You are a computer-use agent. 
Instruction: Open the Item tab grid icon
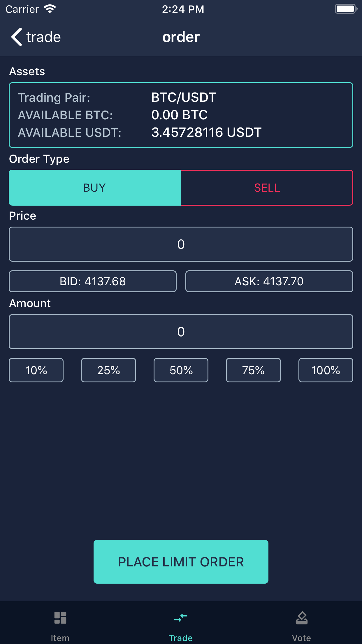[60, 617]
